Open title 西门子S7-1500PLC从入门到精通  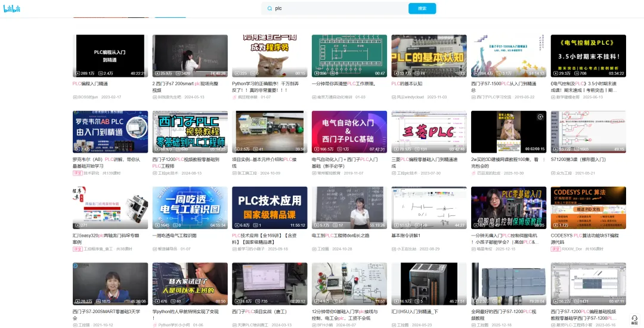click(x=503, y=86)
